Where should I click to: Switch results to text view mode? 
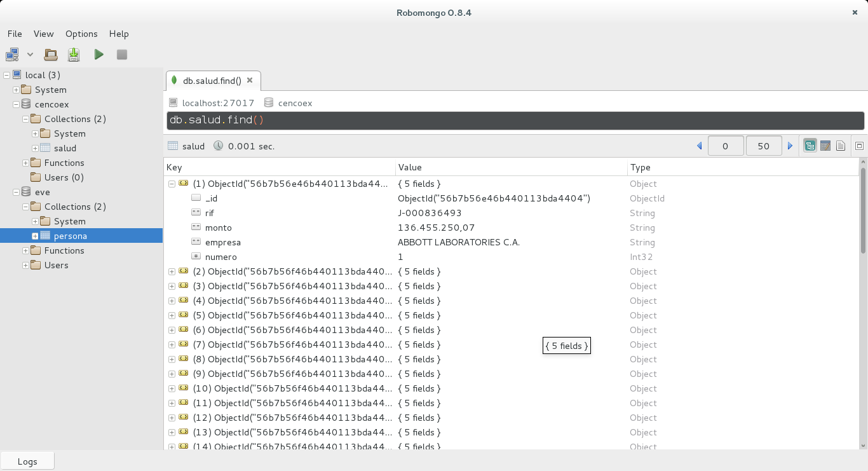(841, 146)
